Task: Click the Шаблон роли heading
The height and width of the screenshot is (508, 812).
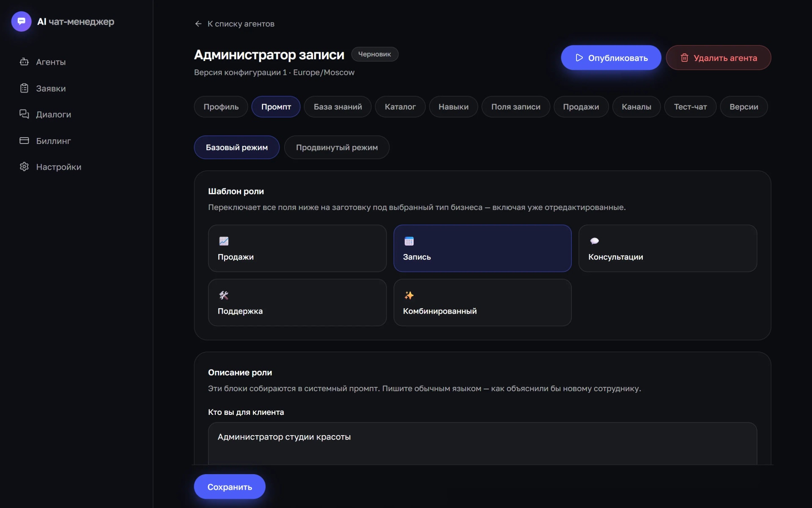Action: [x=236, y=191]
